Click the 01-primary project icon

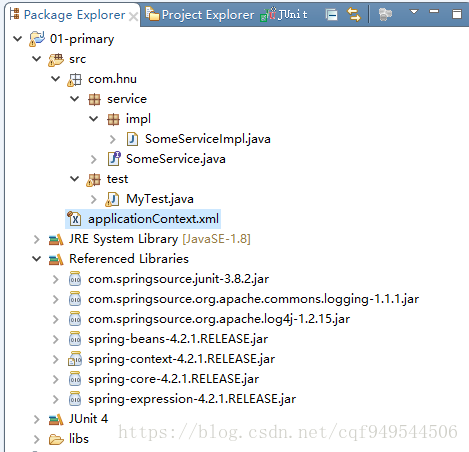37,39
